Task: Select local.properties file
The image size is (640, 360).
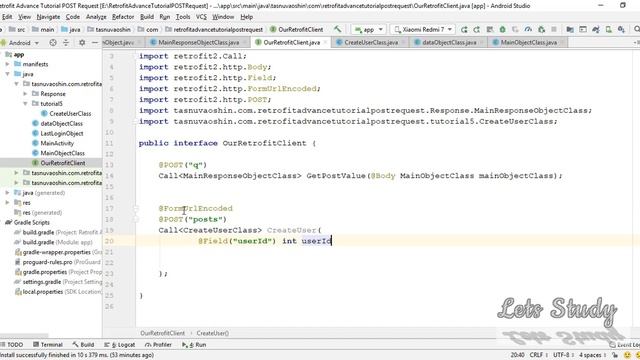Action: pos(43,291)
